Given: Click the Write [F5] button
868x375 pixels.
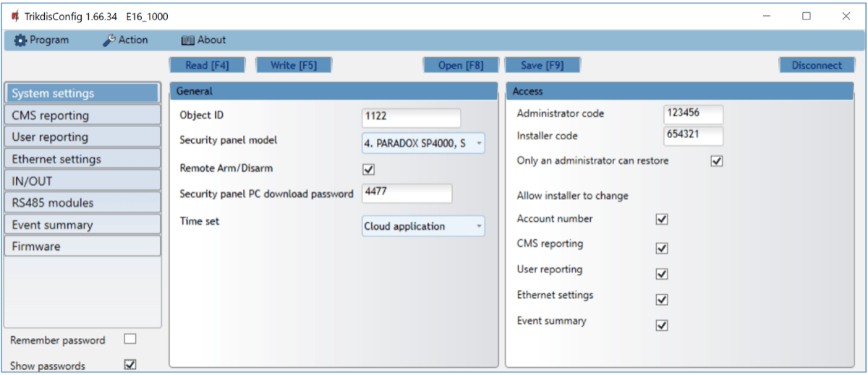Looking at the screenshot, I should pyautogui.click(x=293, y=65).
